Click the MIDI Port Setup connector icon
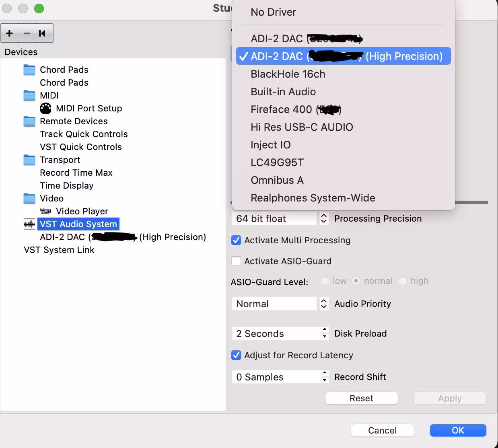This screenshot has width=498, height=448. [46, 109]
